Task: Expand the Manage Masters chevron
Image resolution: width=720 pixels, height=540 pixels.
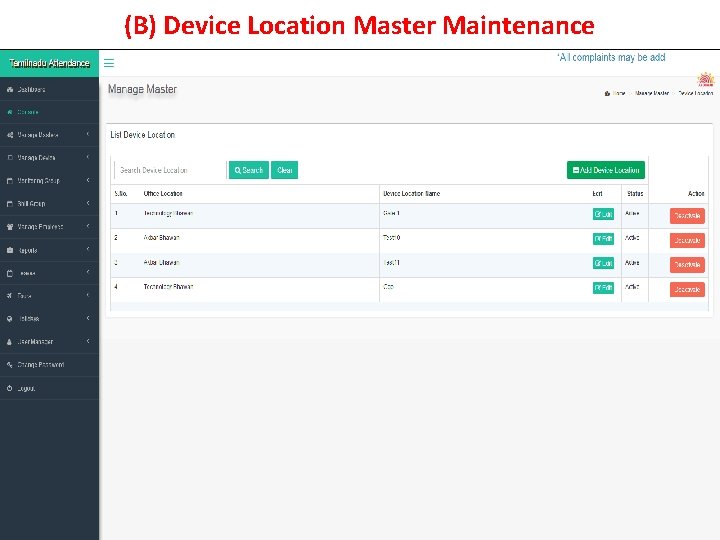Action: [88, 134]
